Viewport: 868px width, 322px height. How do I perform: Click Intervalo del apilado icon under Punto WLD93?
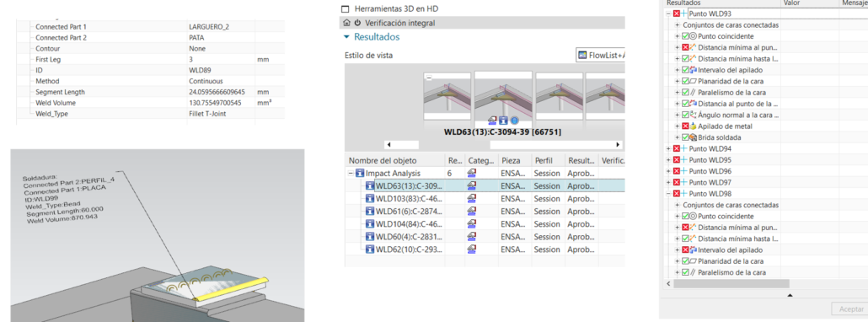coord(693,70)
